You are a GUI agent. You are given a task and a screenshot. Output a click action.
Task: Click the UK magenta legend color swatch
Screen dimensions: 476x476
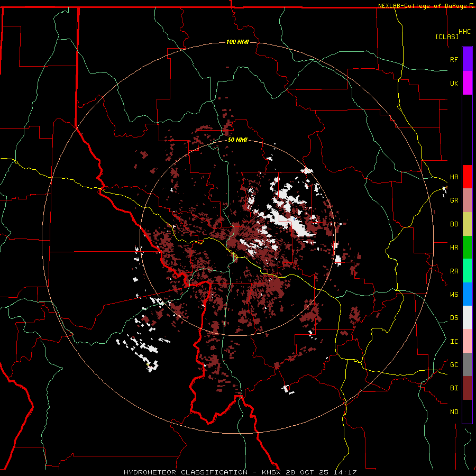click(467, 83)
